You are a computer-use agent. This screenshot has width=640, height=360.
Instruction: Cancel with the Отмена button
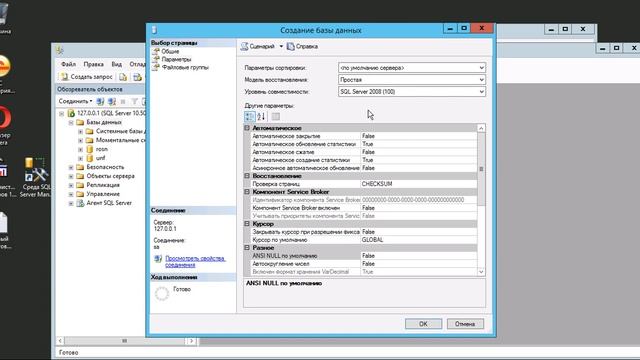coord(465,324)
